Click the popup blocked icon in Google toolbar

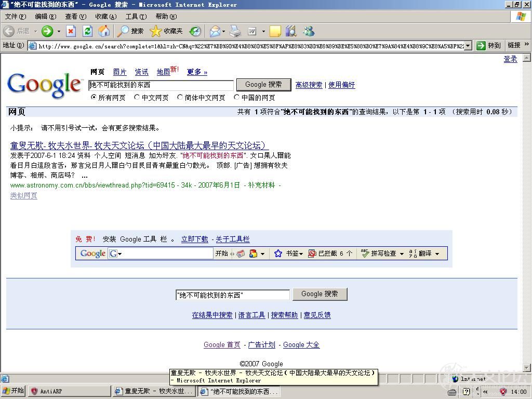312,254
